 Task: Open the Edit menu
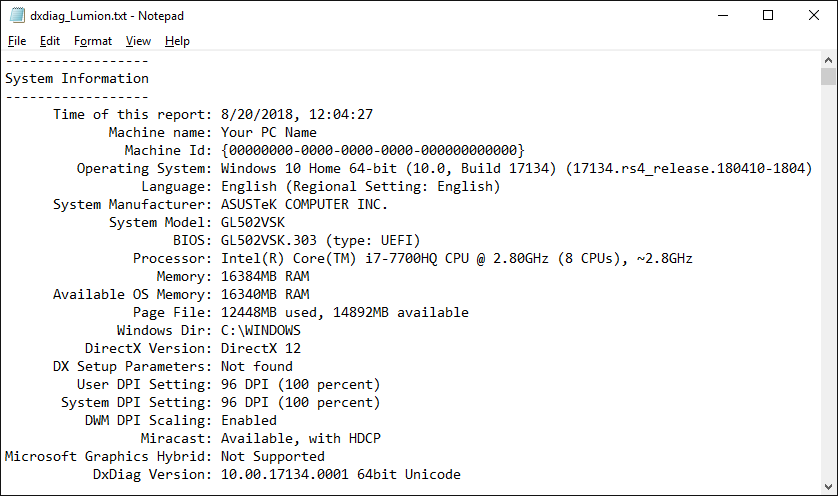(x=50, y=41)
